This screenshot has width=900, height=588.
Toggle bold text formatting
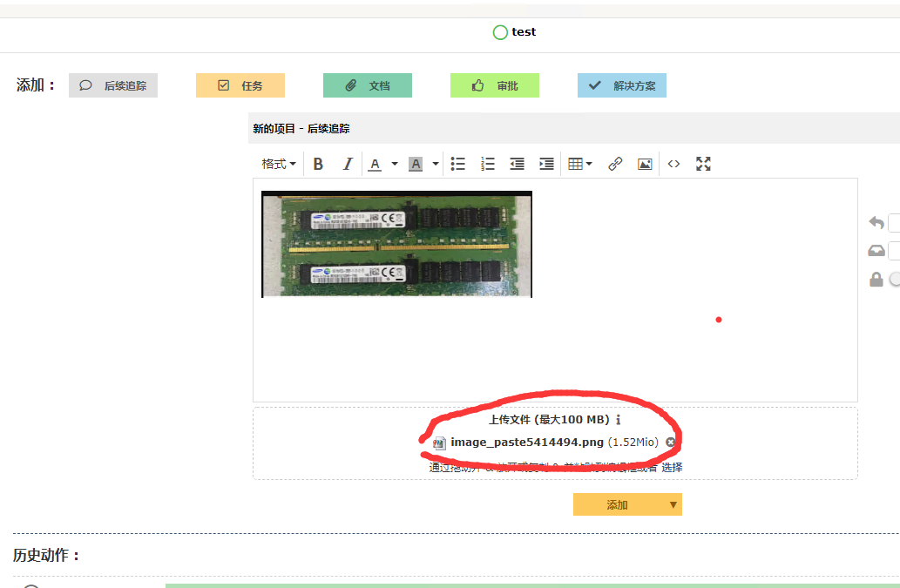coord(318,163)
